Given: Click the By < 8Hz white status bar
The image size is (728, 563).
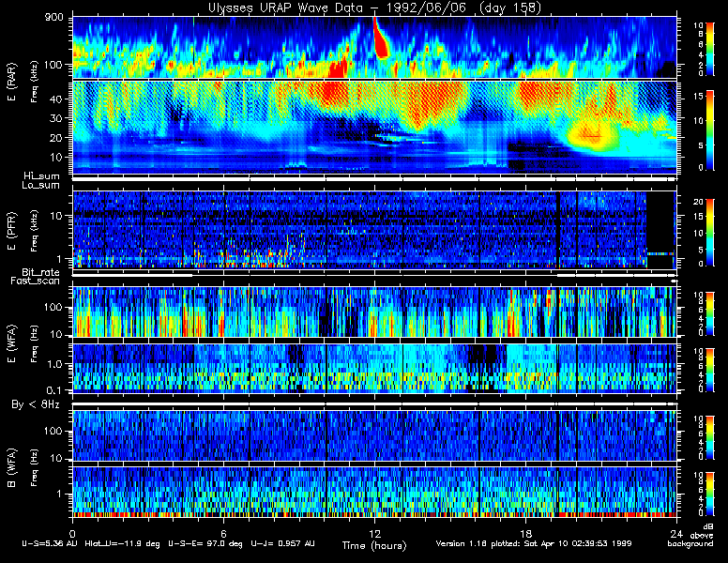Looking at the screenshot, I should (374, 404).
